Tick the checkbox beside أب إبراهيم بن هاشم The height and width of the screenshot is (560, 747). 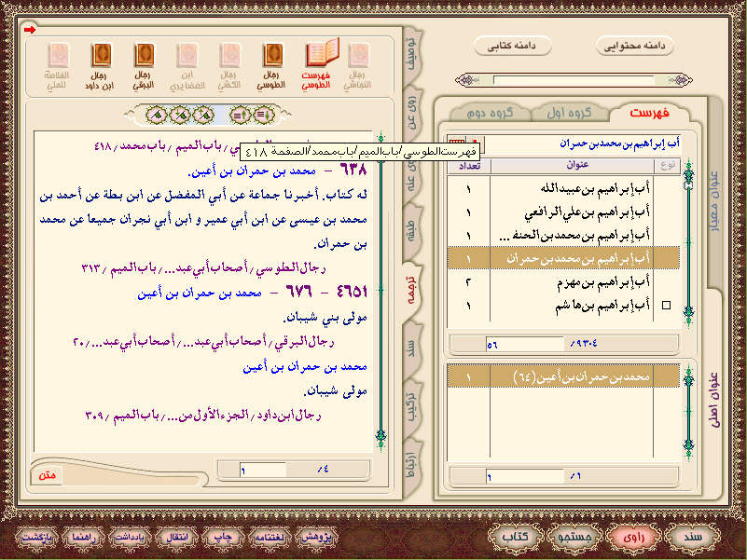click(x=667, y=306)
